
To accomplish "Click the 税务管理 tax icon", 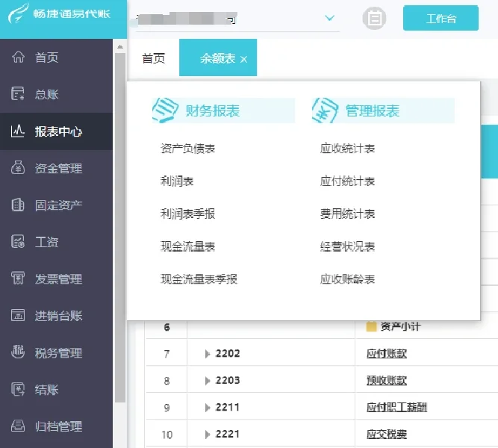I will 18,352.
